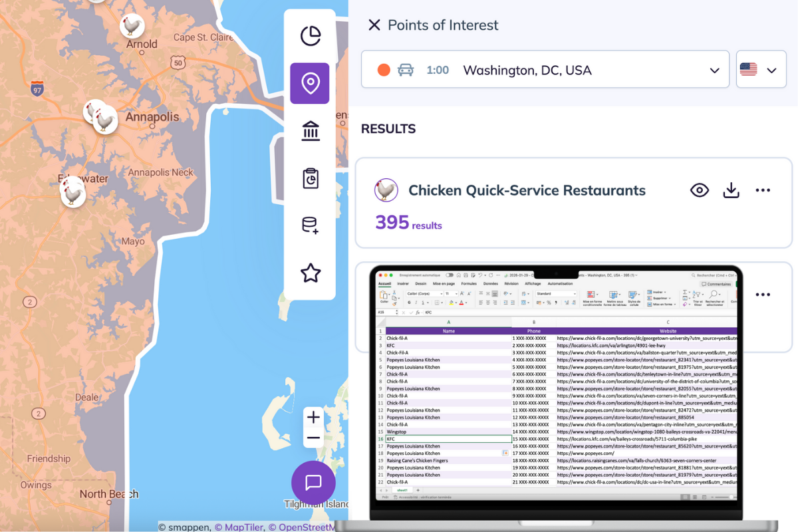Open the institution building icon panel
This screenshot has height=532, width=798.
pyautogui.click(x=310, y=131)
